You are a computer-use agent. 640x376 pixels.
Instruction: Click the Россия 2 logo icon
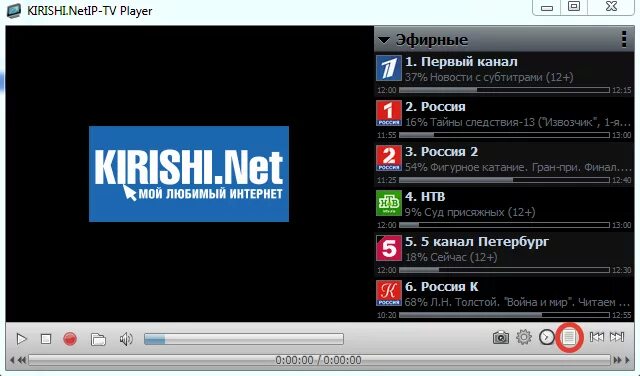pos(389,158)
